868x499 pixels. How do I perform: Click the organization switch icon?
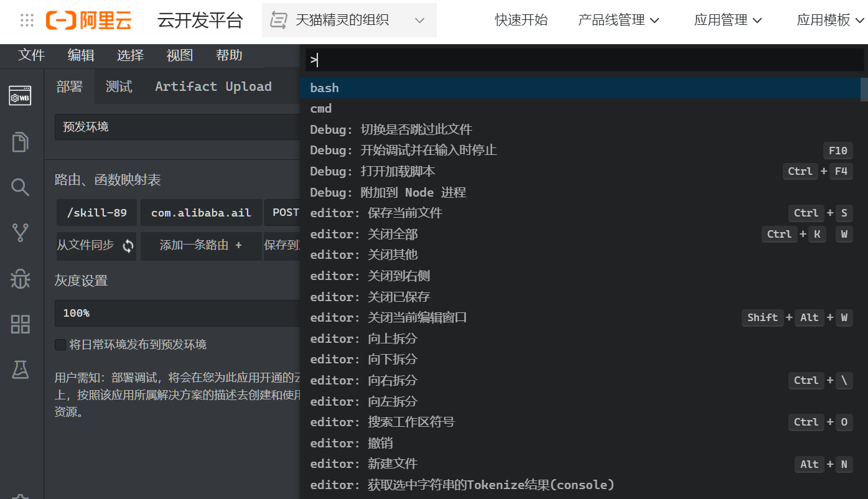click(x=278, y=21)
